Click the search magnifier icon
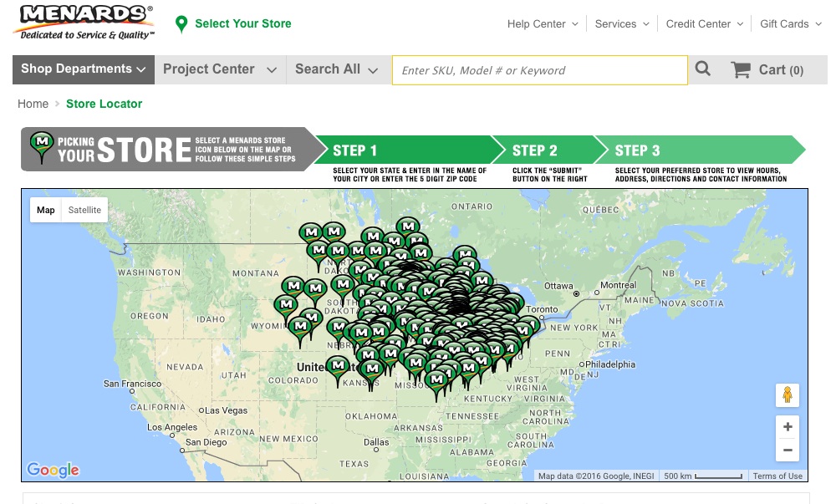836x504 pixels. 703,69
